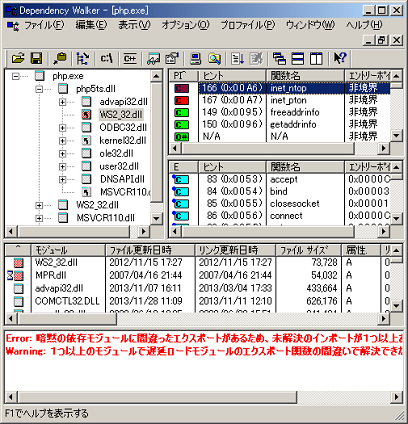Click View Module in External Viewer icon
Viewport: 408px width, 424px height.
point(153,59)
